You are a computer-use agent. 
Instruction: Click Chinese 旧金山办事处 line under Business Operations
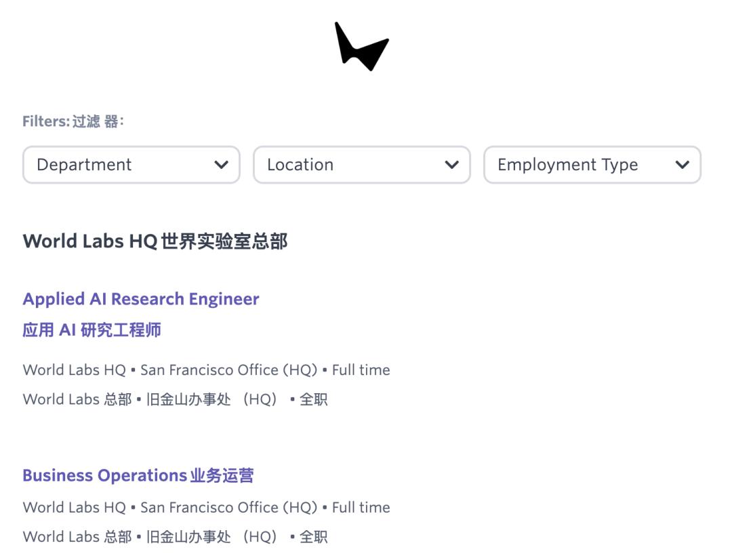tap(175, 537)
